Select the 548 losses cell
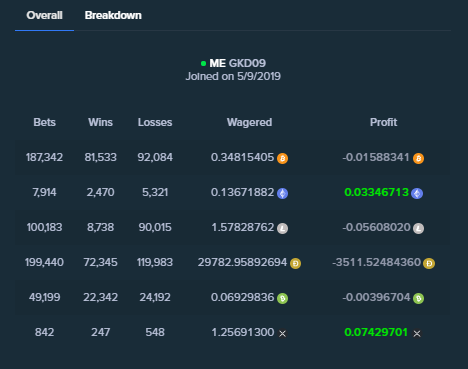This screenshot has height=369, width=468. pyautogui.click(x=155, y=332)
